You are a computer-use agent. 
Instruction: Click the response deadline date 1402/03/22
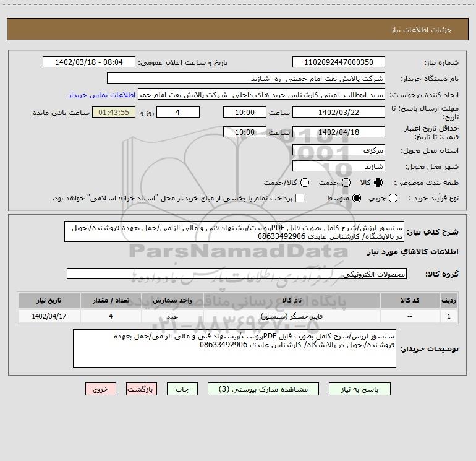click(x=339, y=112)
